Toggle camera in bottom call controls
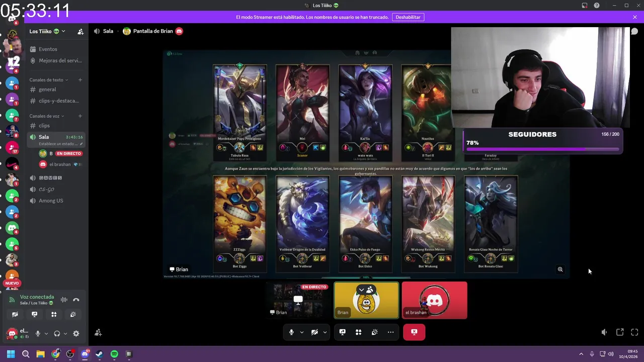The image size is (644, 362). click(314, 332)
